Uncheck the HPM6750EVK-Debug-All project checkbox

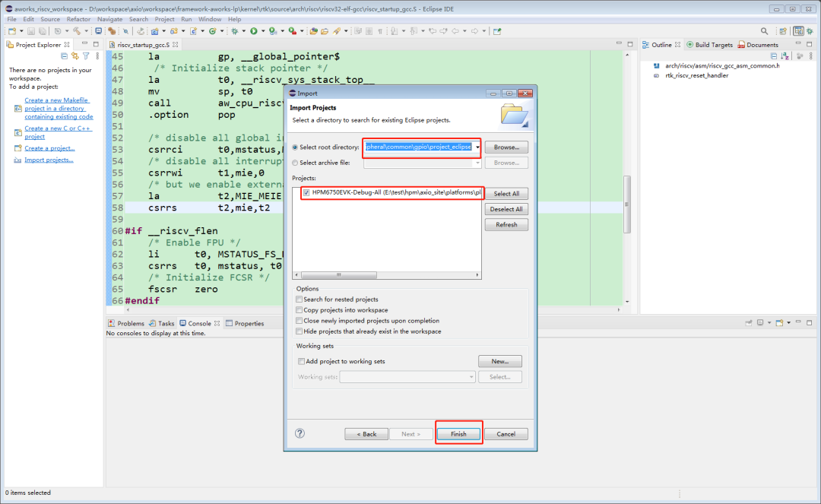point(306,193)
